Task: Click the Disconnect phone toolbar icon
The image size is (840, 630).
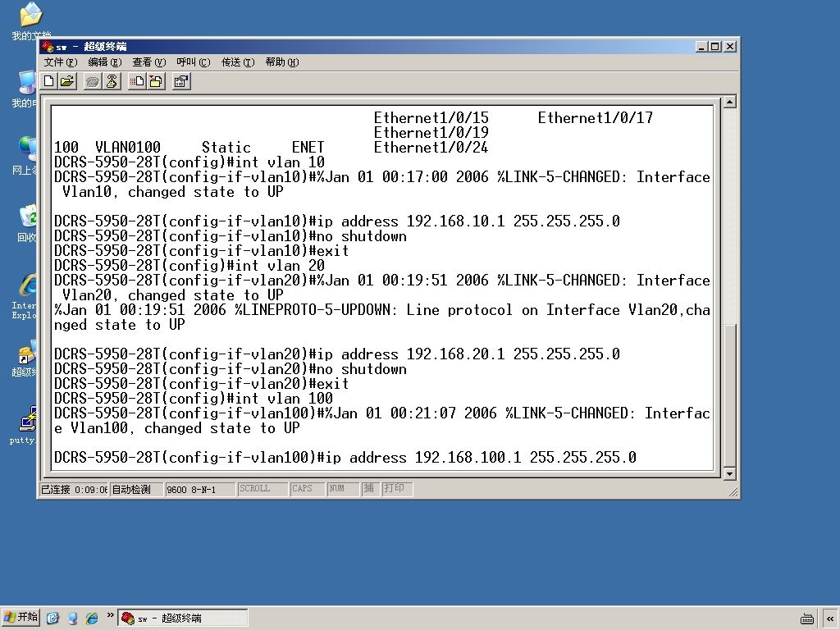Action: (112, 81)
